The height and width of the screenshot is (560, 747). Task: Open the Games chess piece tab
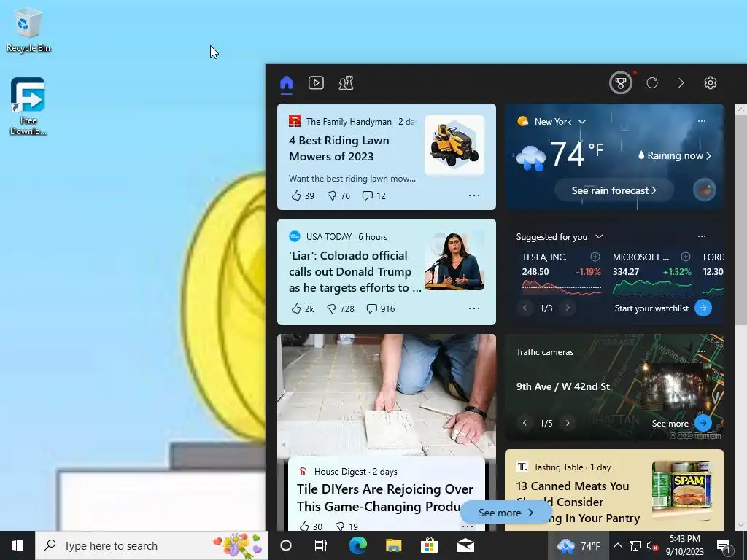coord(346,83)
